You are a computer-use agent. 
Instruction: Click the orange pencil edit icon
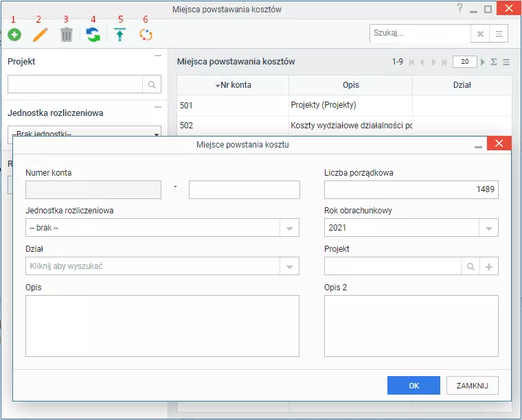point(41,34)
